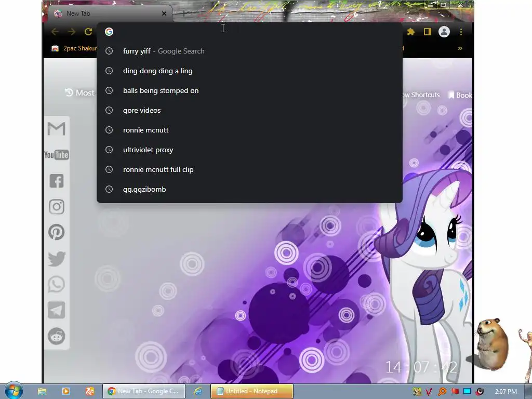Open the Windows Start orb
532x399 pixels.
(x=14, y=391)
